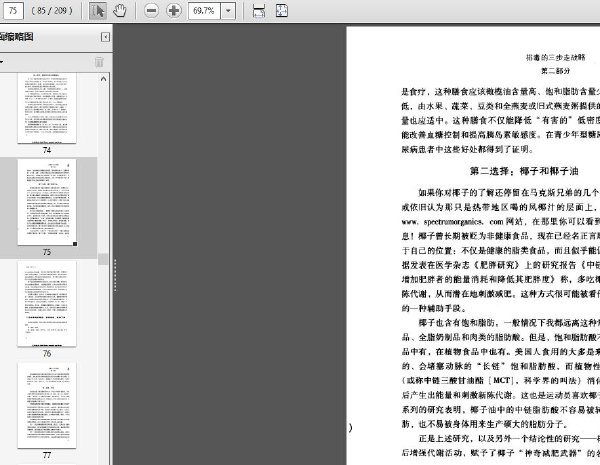The image size is (600, 465).
Task: Click the (85 / 209) page count label
Action: click(x=52, y=11)
